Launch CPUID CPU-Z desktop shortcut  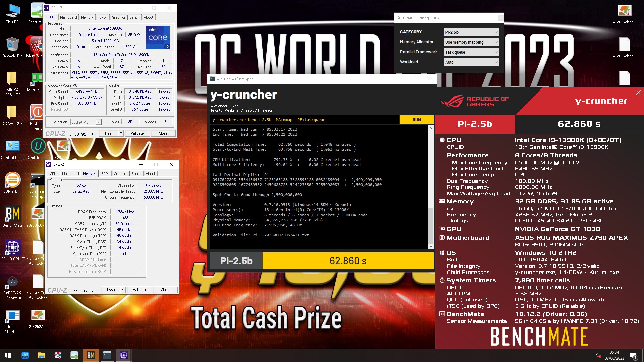click(13, 251)
